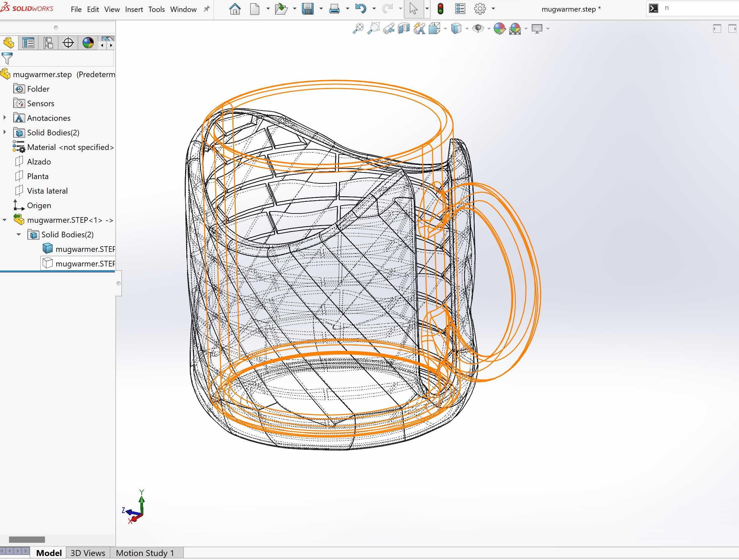Switch to the Motion Study 1 tab
The width and height of the screenshot is (739, 560).
pos(145,553)
